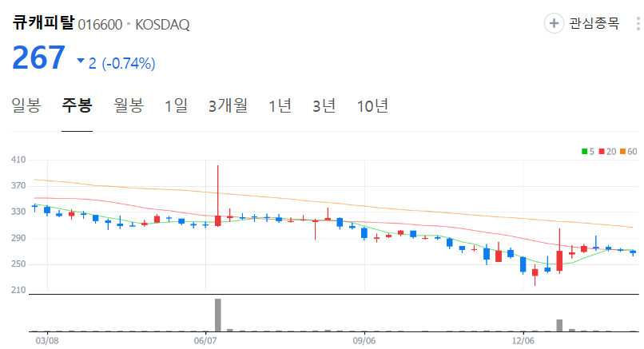Click the current price 267
The height and width of the screenshot is (349, 644).
point(38,58)
